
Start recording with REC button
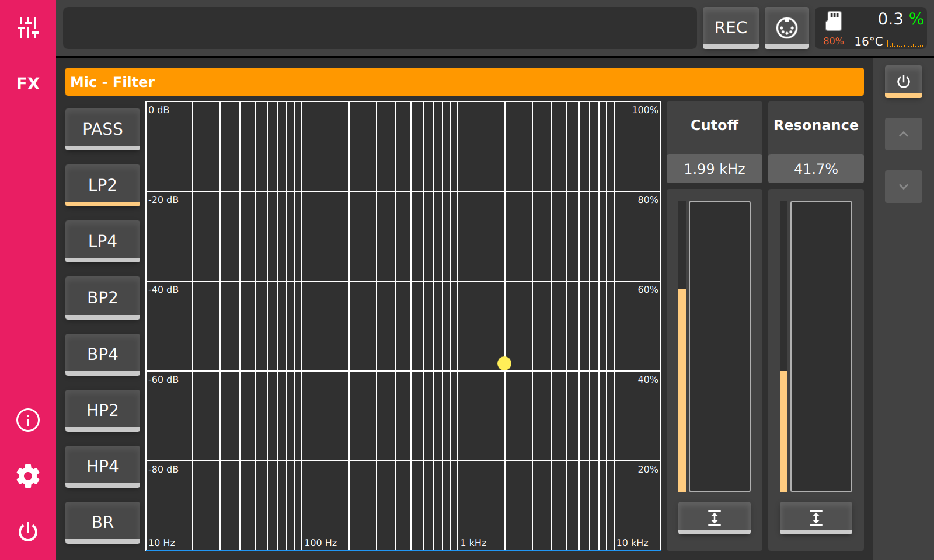tap(731, 28)
